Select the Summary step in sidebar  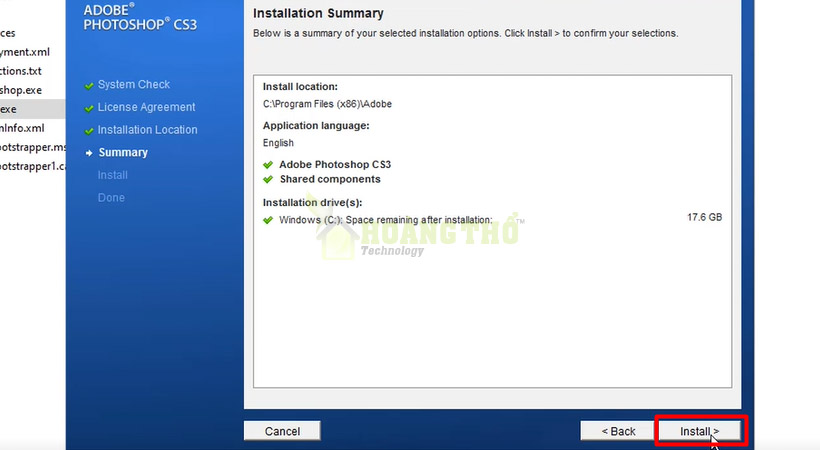coord(123,152)
